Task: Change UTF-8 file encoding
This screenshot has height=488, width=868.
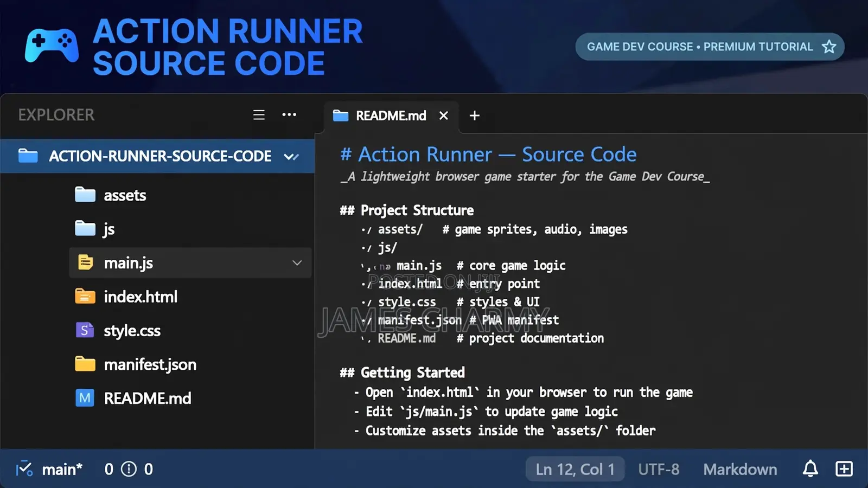Action: tap(659, 469)
